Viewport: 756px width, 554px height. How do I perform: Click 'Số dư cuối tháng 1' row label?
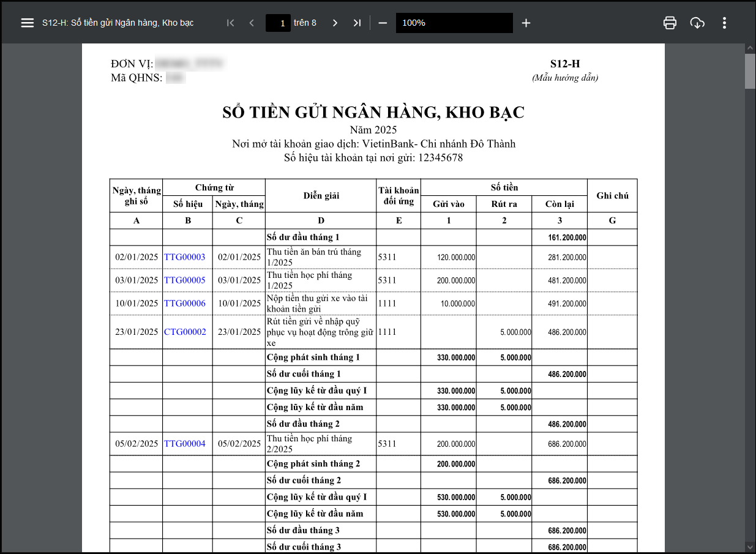pyautogui.click(x=304, y=374)
